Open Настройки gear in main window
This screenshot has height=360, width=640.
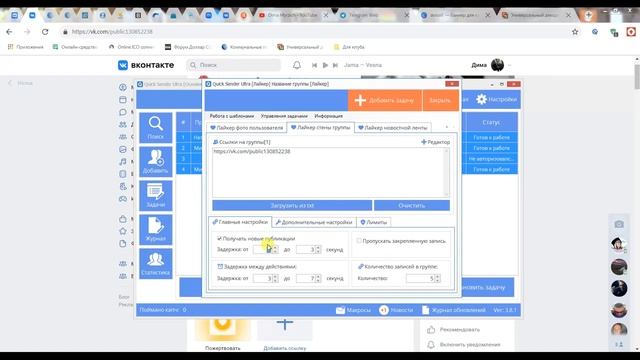(x=496, y=100)
